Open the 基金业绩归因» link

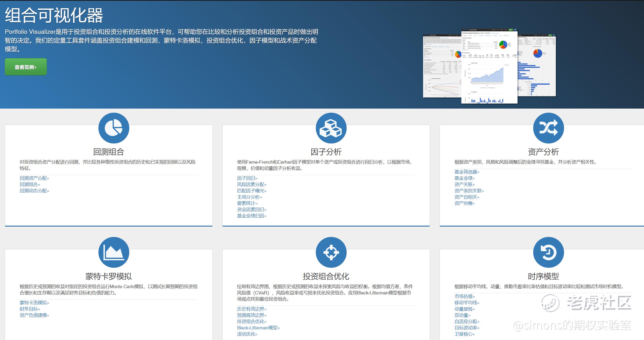click(x=252, y=216)
